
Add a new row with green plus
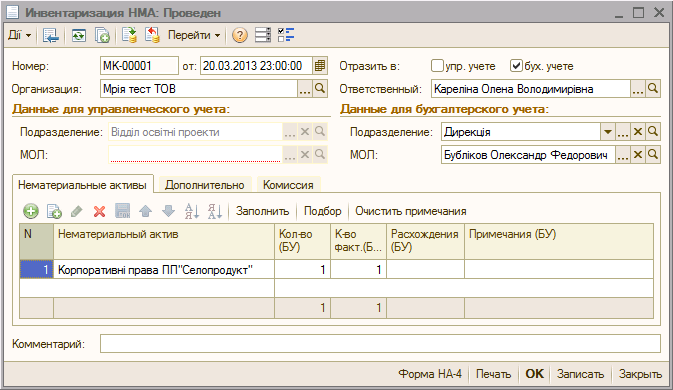click(31, 211)
